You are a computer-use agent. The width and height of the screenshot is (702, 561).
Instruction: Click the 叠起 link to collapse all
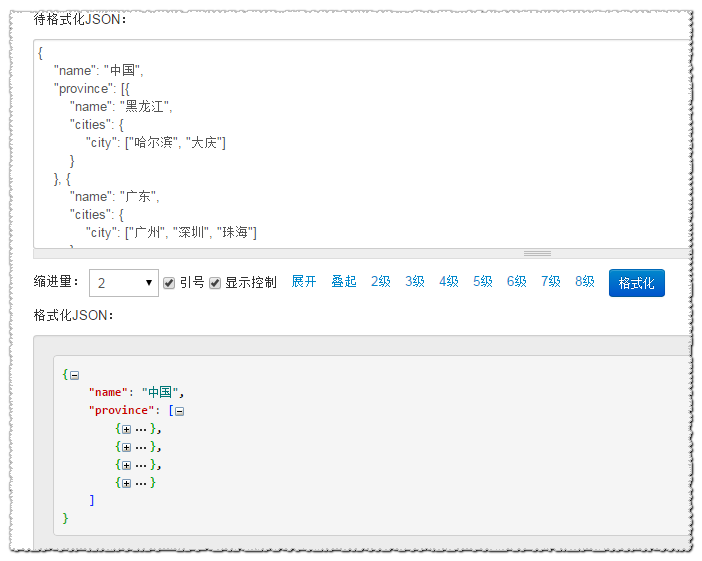[x=344, y=282]
